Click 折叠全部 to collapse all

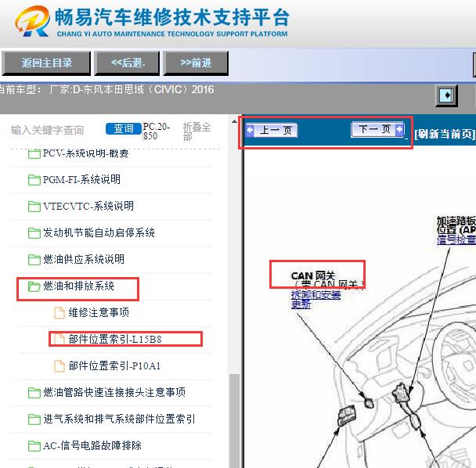coord(197,131)
